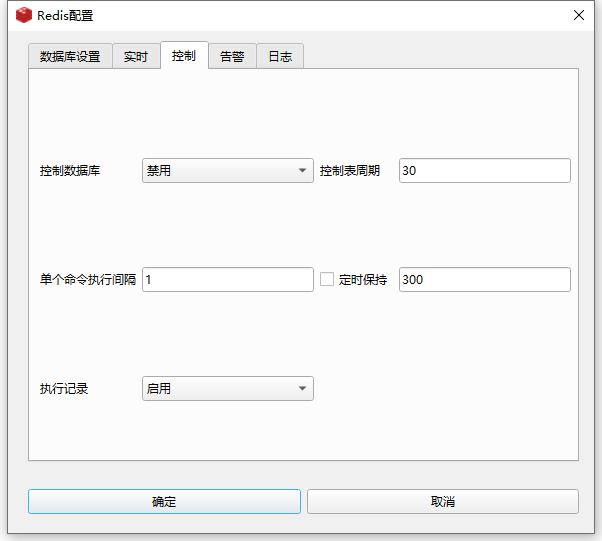Click the Redis配置 title text

(x=65, y=15)
